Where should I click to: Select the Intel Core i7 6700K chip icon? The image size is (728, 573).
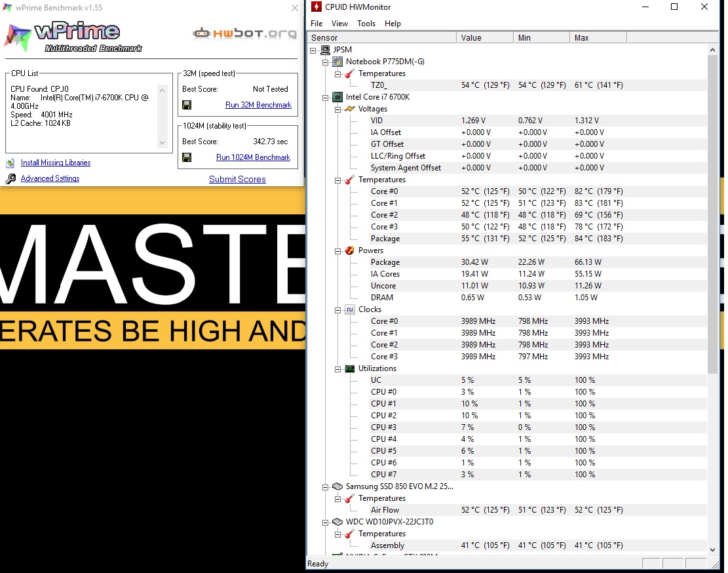(337, 97)
